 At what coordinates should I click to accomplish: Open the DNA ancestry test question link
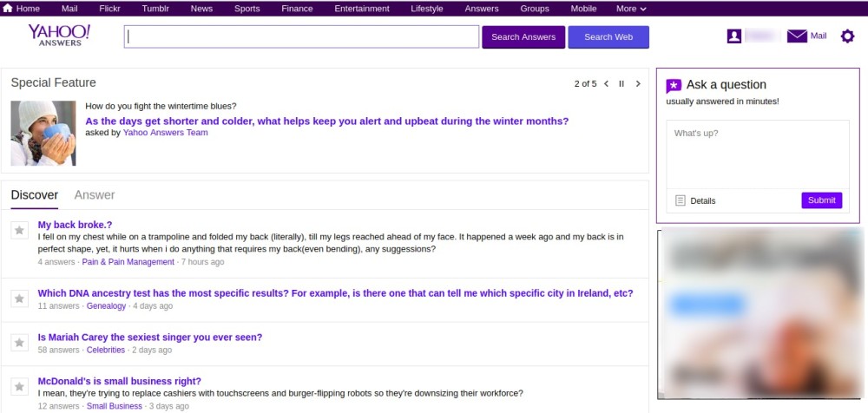pos(335,293)
